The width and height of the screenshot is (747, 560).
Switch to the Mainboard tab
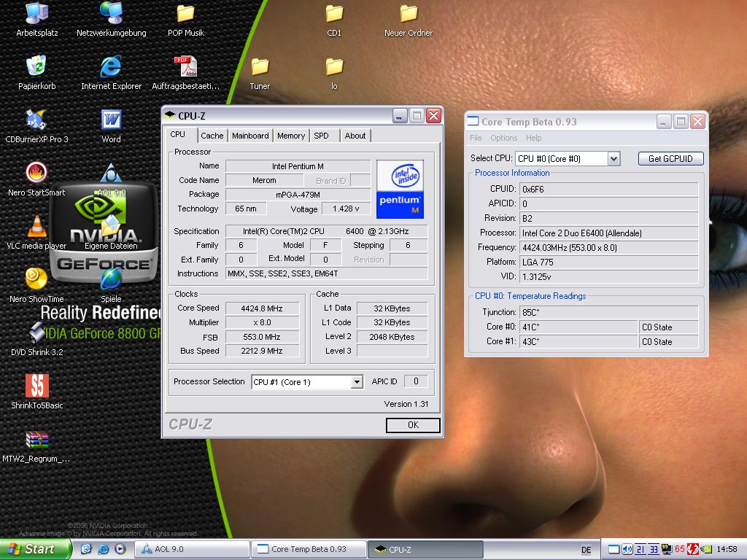250,136
